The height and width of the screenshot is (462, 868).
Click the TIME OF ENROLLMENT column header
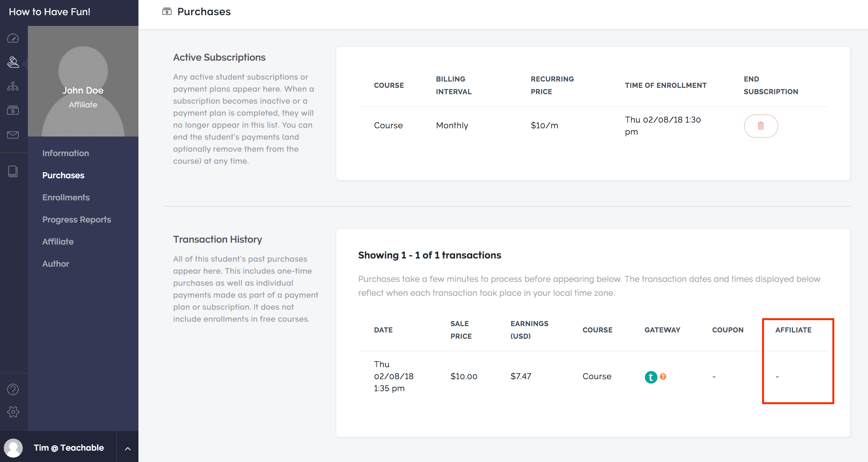665,85
